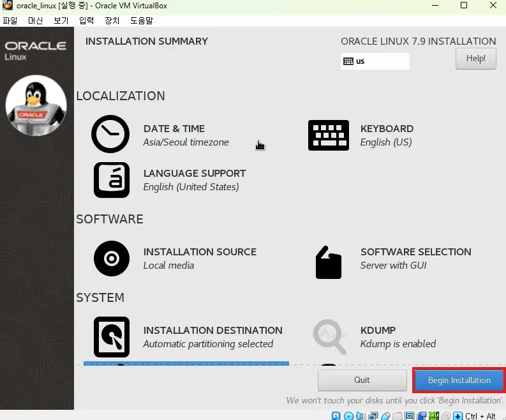The image size is (506, 420).
Task: Open the Kdump magnifier icon
Action: 329,337
